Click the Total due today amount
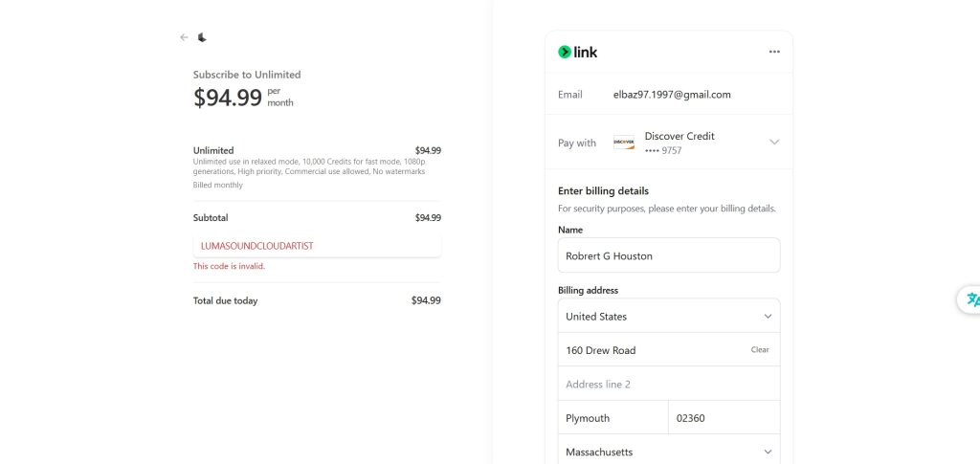 point(426,300)
